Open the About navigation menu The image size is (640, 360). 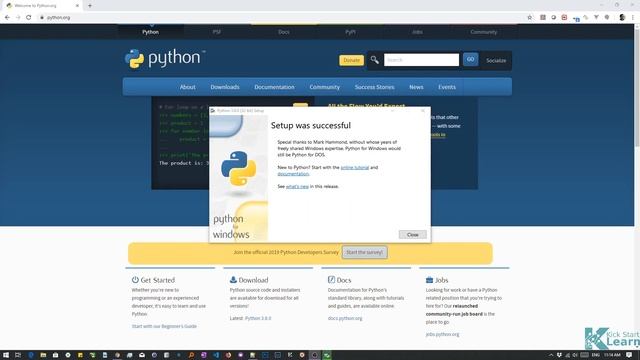[187, 87]
